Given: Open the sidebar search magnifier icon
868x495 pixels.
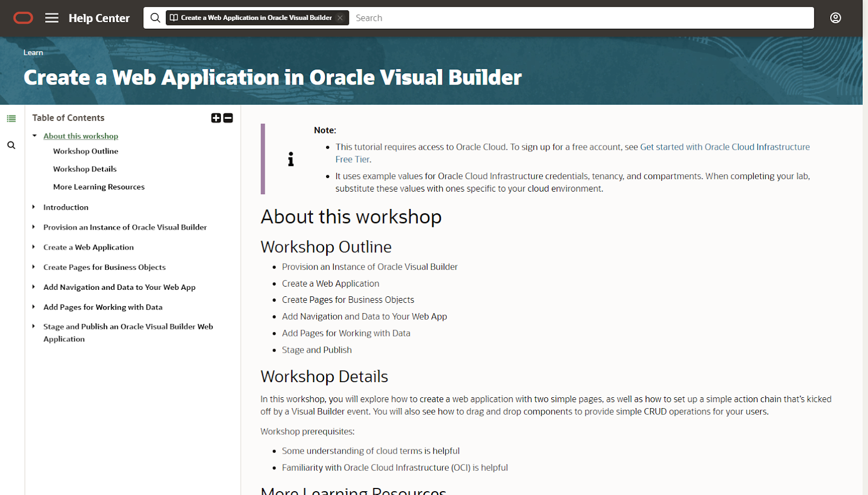Looking at the screenshot, I should (11, 145).
